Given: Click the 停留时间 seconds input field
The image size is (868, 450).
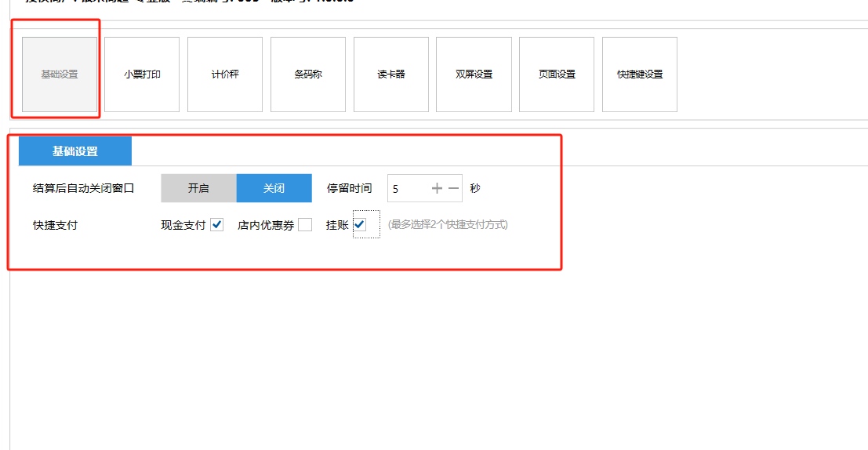Looking at the screenshot, I should coord(408,189).
